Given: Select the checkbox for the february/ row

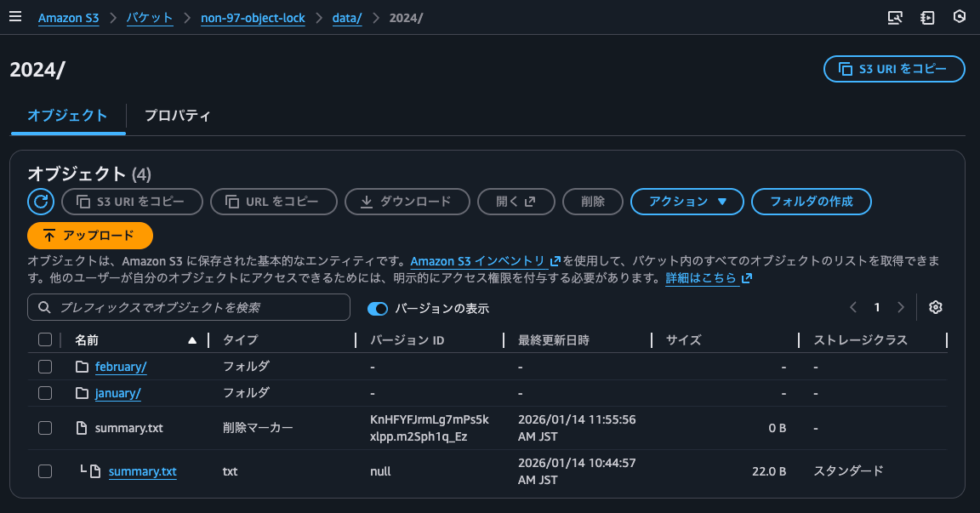Looking at the screenshot, I should [x=45, y=366].
